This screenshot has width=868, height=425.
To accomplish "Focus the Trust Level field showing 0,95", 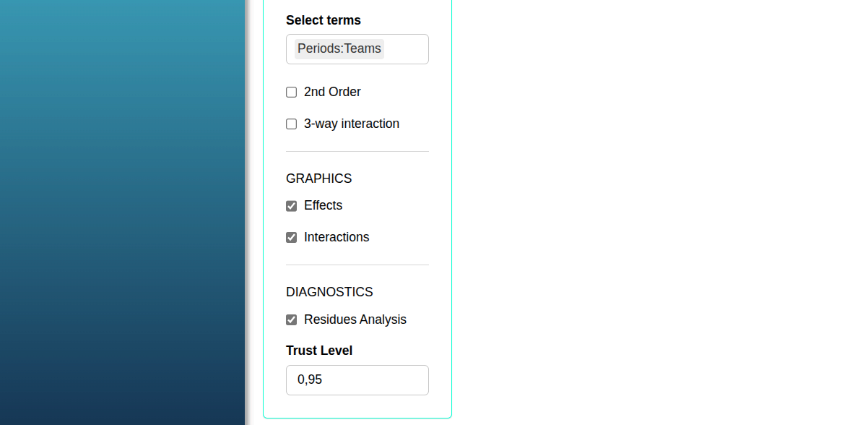I will pos(357,380).
